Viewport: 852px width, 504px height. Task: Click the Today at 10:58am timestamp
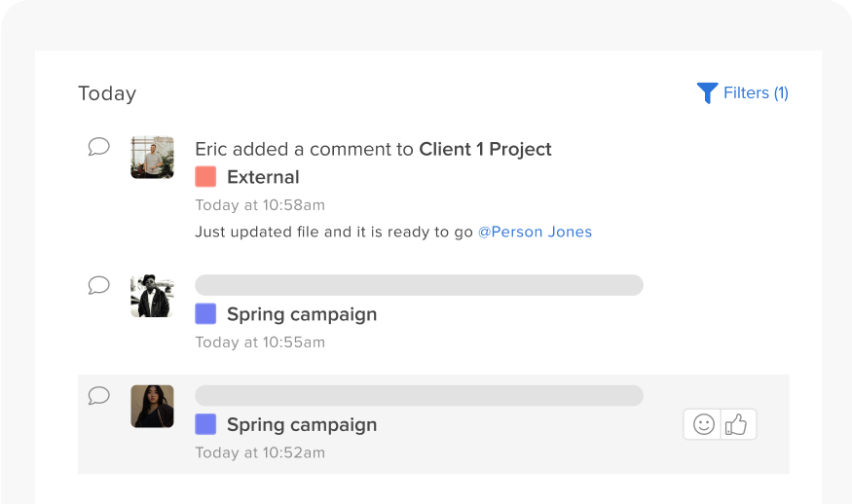[x=260, y=205]
